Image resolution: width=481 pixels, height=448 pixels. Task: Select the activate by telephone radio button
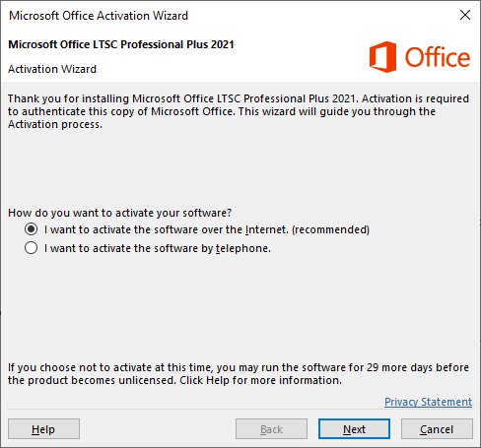(x=31, y=248)
